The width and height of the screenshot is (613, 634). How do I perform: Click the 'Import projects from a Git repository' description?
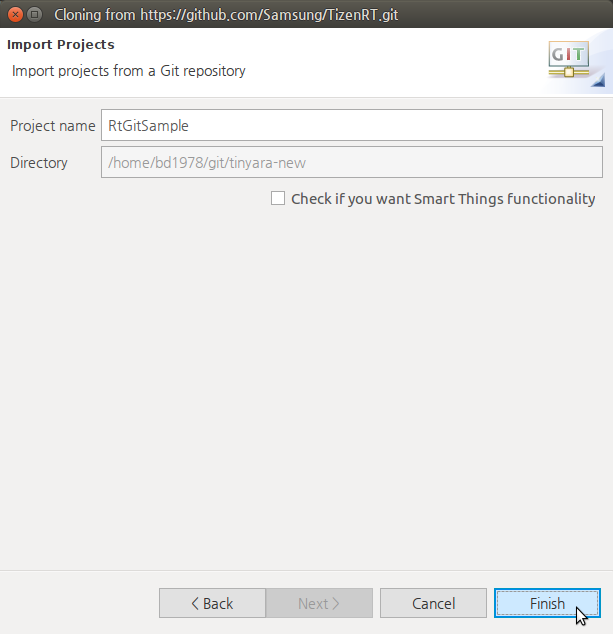tap(128, 71)
